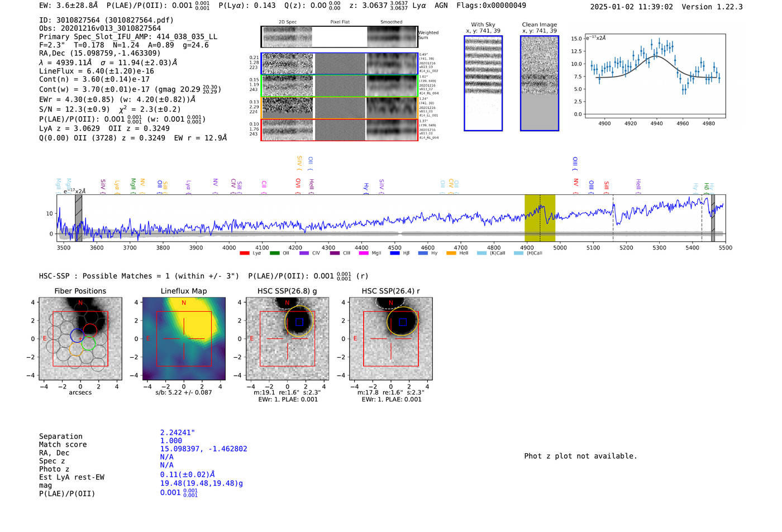
Task: Open the HSC SSP(26.8) g image
Action: pos(287,339)
